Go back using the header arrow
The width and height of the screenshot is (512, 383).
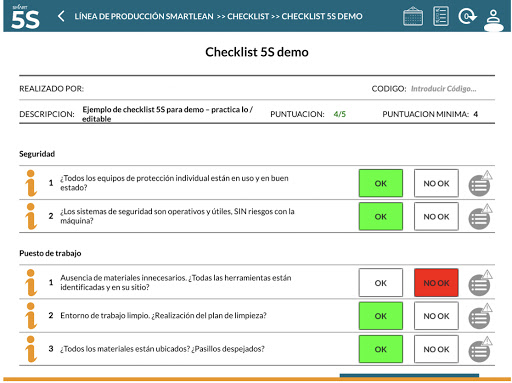61,16
